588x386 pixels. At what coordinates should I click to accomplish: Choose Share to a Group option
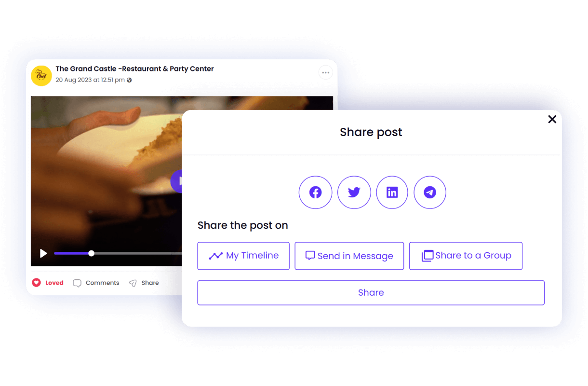466,256
